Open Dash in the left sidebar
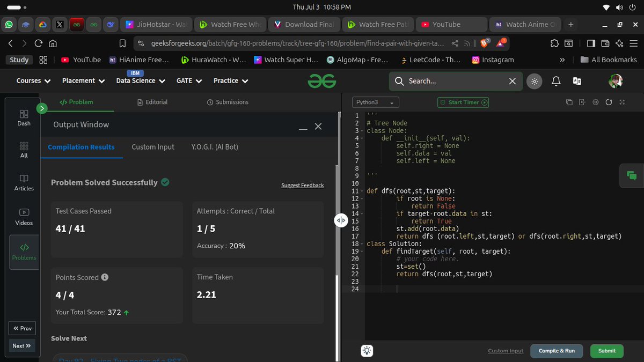644x362 pixels. (x=24, y=118)
